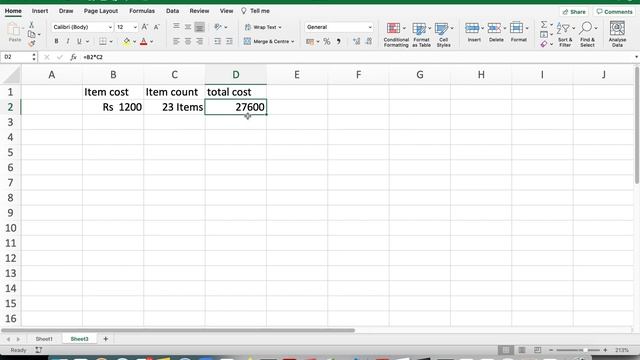Click the Increase Decimal icon
This screenshot has height=360, width=640.
click(x=356, y=41)
